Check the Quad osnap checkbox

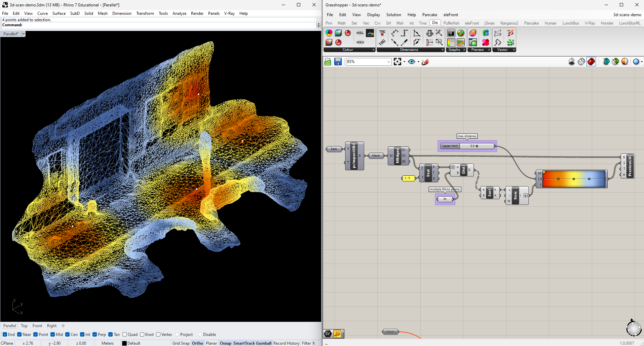(124, 334)
